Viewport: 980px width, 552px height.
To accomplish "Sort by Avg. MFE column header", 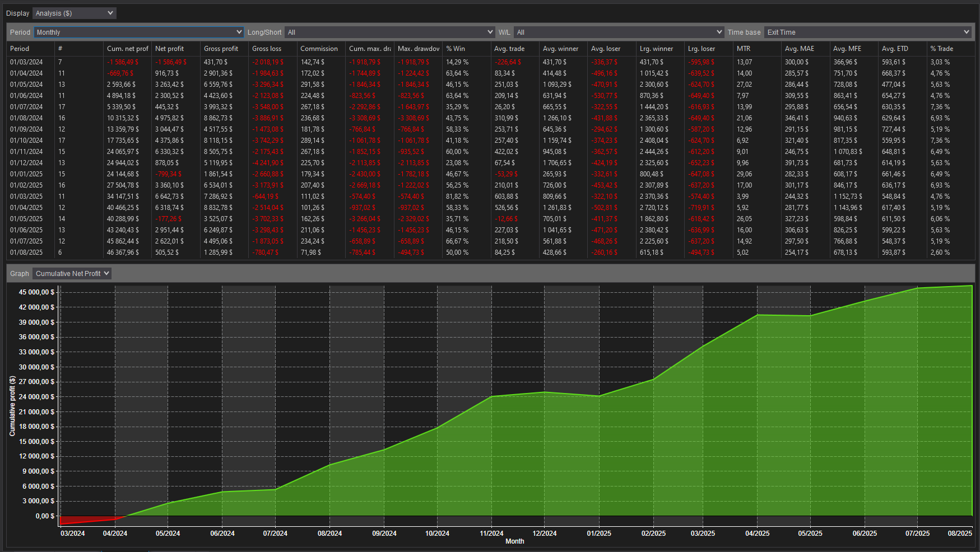I will click(854, 49).
